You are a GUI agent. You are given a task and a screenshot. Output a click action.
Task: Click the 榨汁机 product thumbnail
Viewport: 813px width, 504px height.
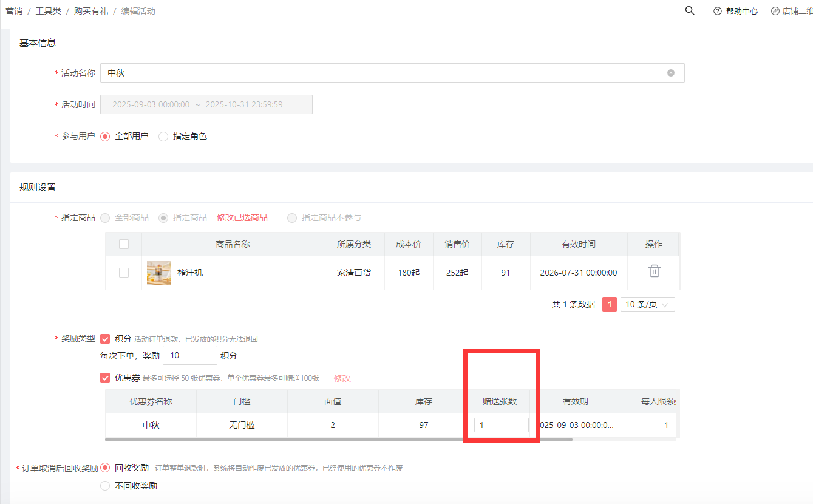click(159, 273)
